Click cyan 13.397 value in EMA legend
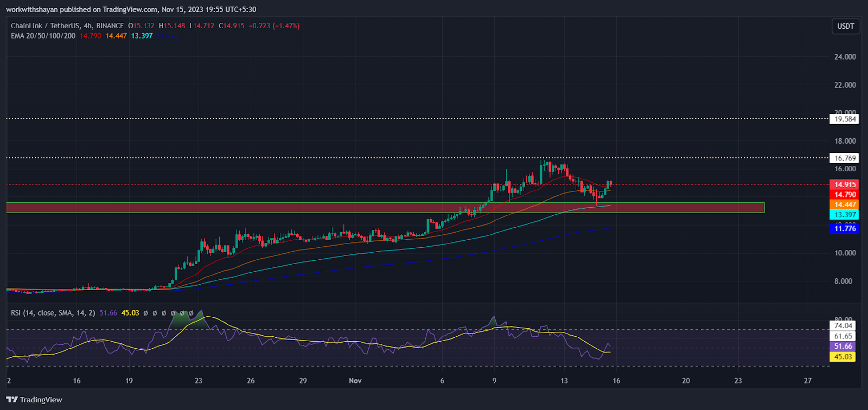 [x=142, y=36]
